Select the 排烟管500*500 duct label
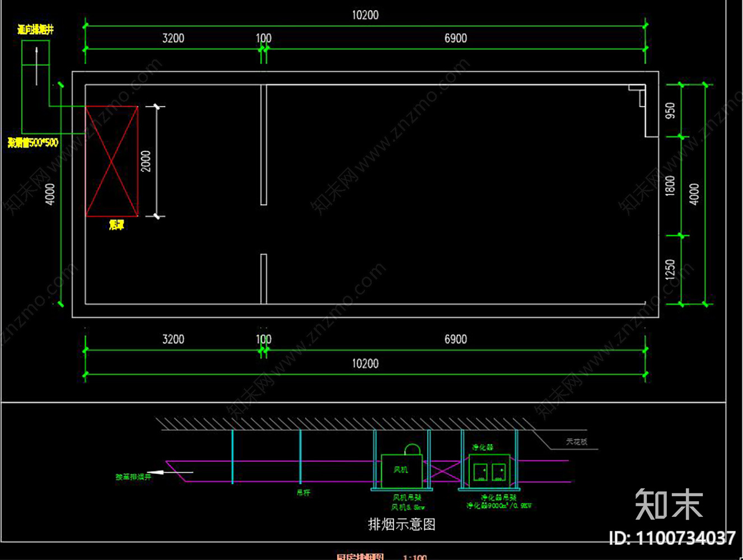 coord(33,143)
